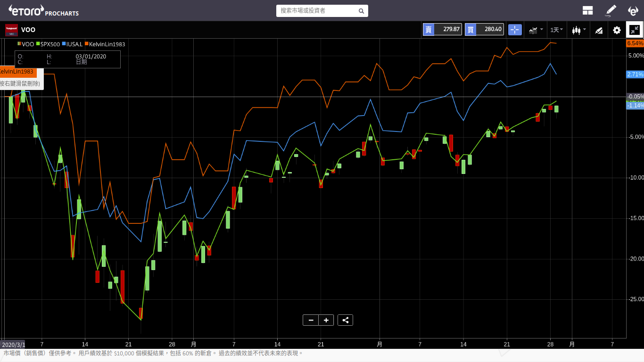Click the 03/01/2020 date in info box
644x362 pixels.
click(91, 57)
